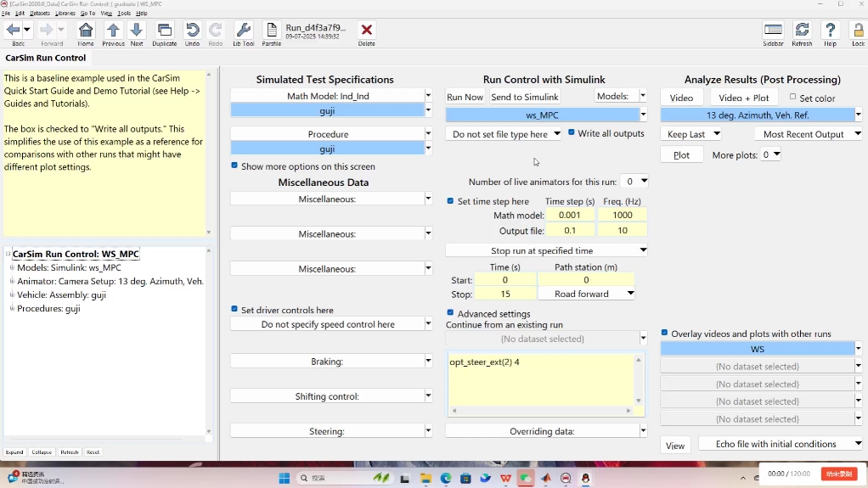Select the ws_MPC Simulink model link
Screen dimensions: 868x488
[x=543, y=115]
